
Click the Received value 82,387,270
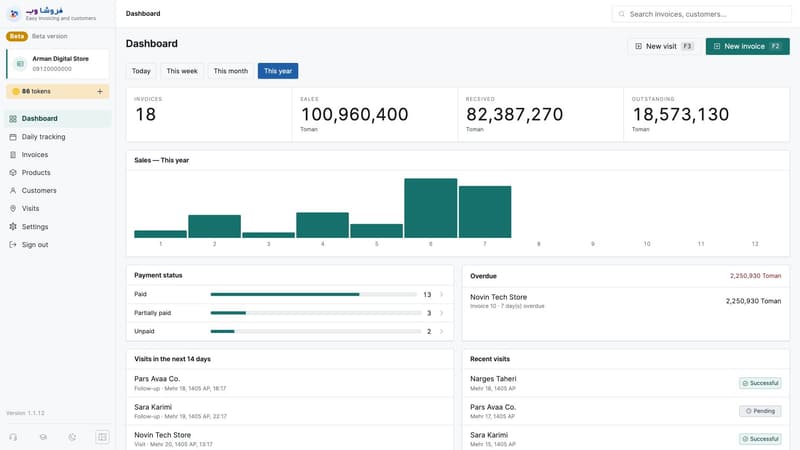pyautogui.click(x=514, y=114)
